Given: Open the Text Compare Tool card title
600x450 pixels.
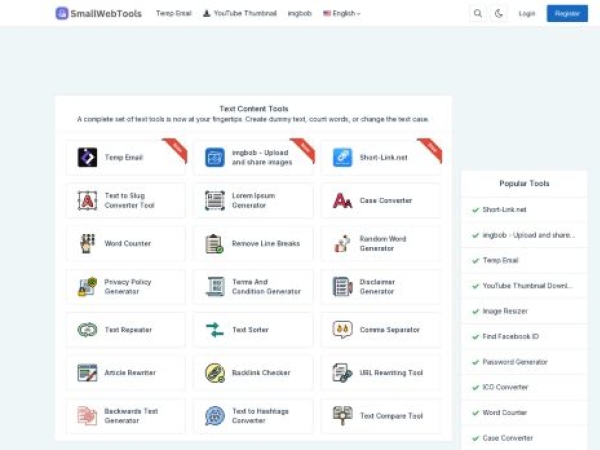Looking at the screenshot, I should point(391,416).
